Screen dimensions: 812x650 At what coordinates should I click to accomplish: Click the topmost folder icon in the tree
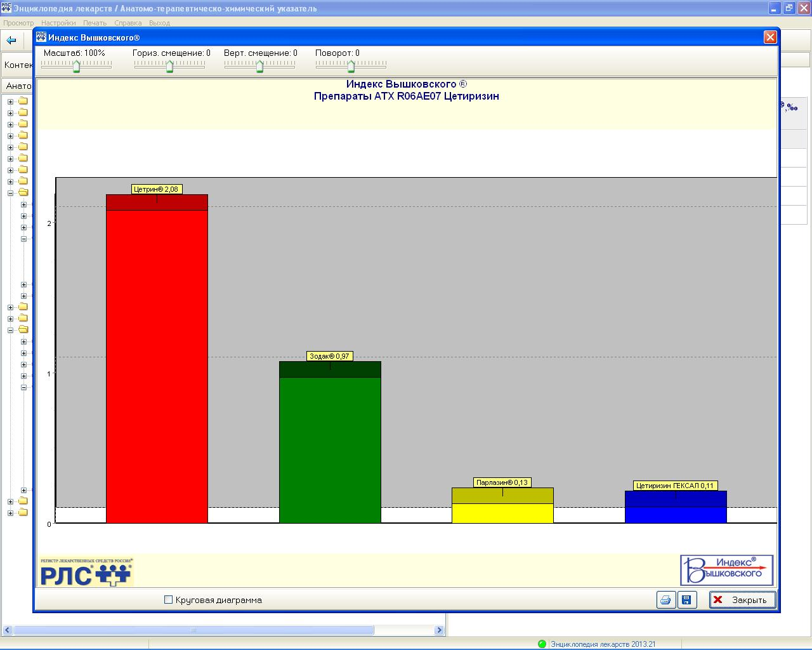pyautogui.click(x=23, y=102)
